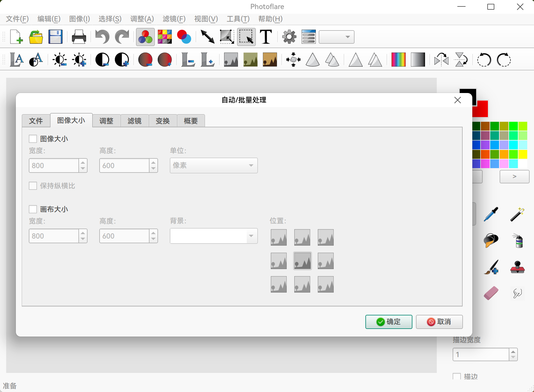Screen dimensions: 534x392
Task: Select the Text tool T icon
Action: point(266,37)
